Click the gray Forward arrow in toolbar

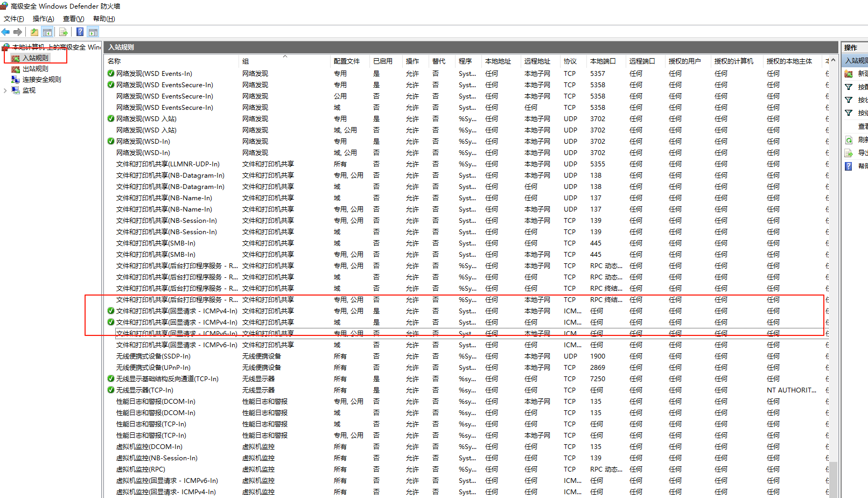pyautogui.click(x=18, y=32)
